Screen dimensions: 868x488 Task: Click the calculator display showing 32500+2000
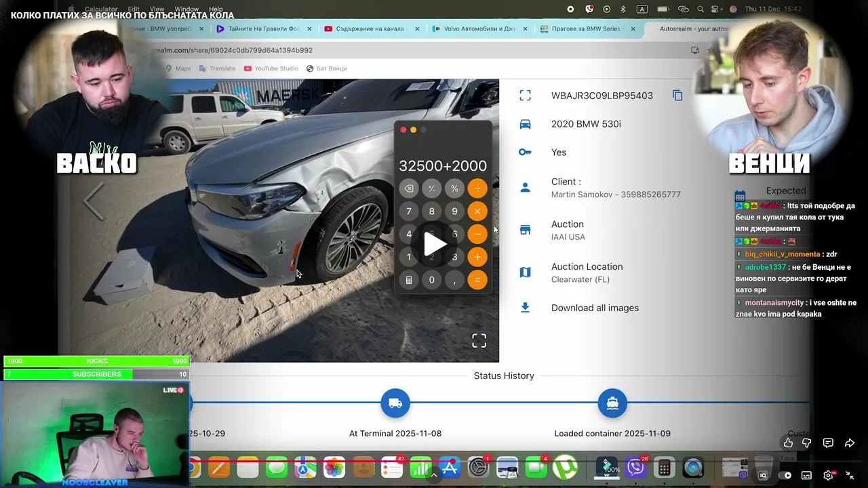coord(443,166)
